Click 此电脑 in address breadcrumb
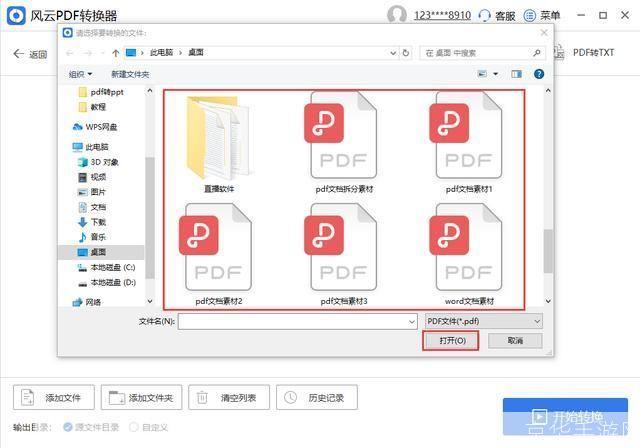 pos(162,53)
